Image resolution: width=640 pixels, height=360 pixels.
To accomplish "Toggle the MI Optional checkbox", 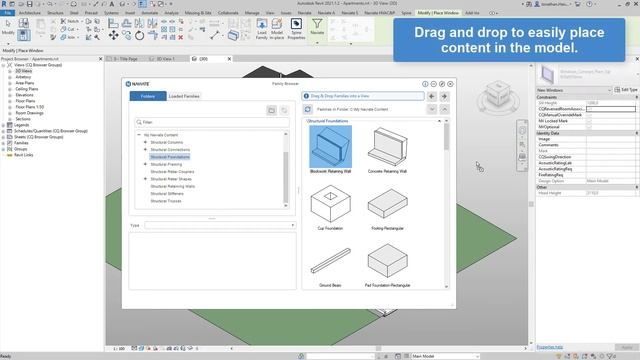I will click(589, 127).
